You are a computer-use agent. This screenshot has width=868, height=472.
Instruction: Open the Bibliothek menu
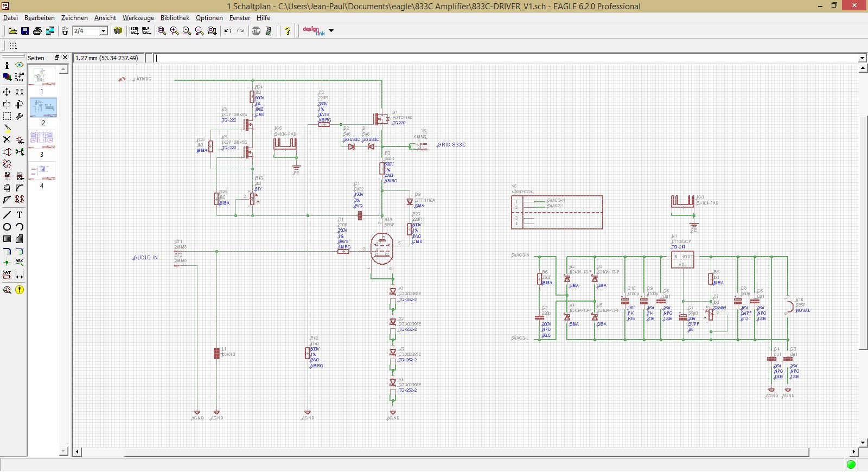[x=175, y=18]
